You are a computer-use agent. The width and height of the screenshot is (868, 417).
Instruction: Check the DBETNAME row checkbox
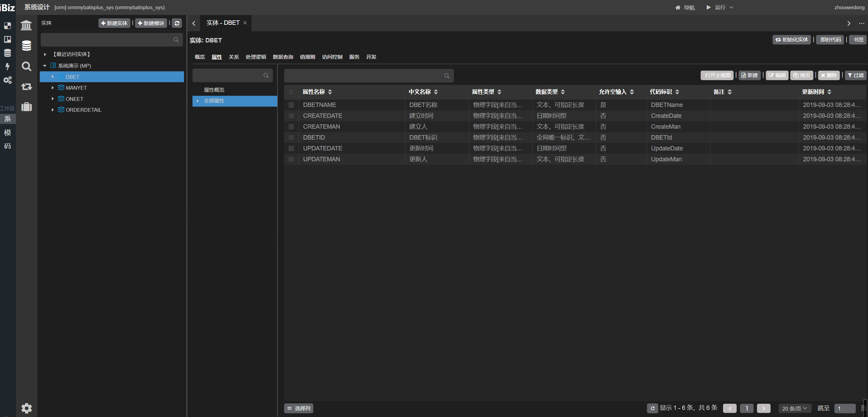(x=291, y=105)
